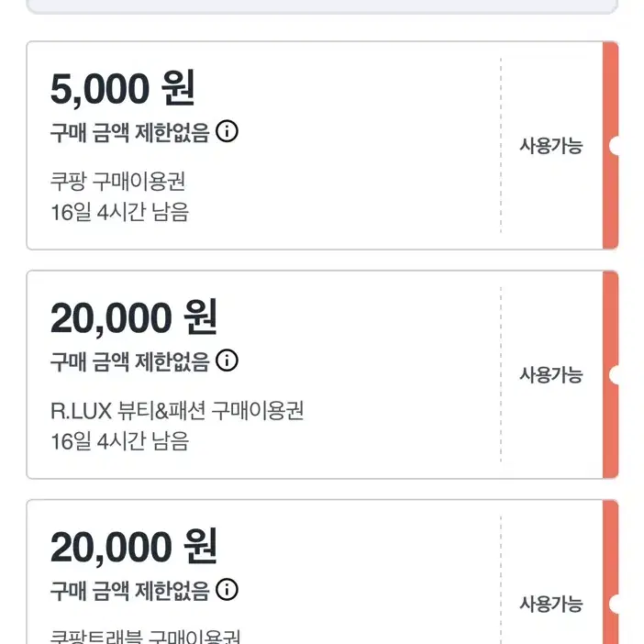Open info icon on R.LUX 뷰티&패션 coupon
644x644 pixels.
coord(227,361)
